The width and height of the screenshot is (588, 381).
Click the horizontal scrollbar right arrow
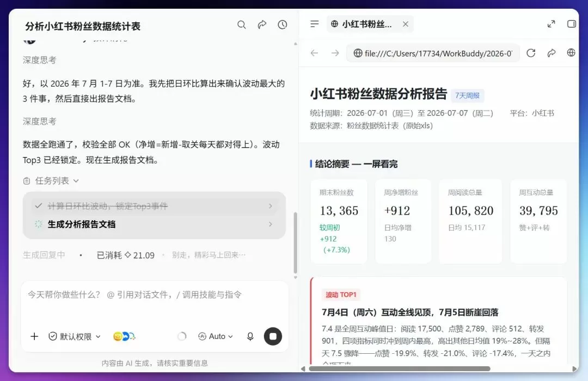click(574, 369)
